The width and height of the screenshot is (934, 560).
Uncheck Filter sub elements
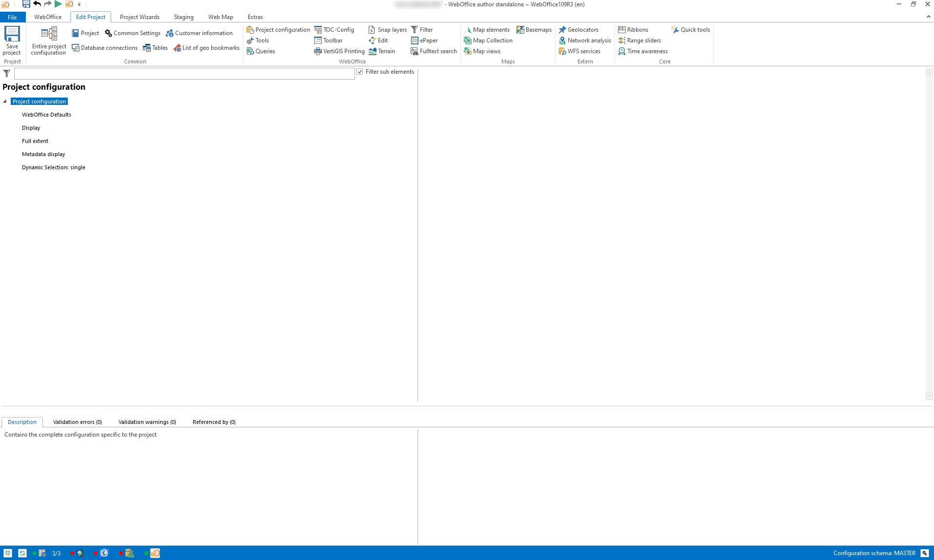click(x=360, y=71)
